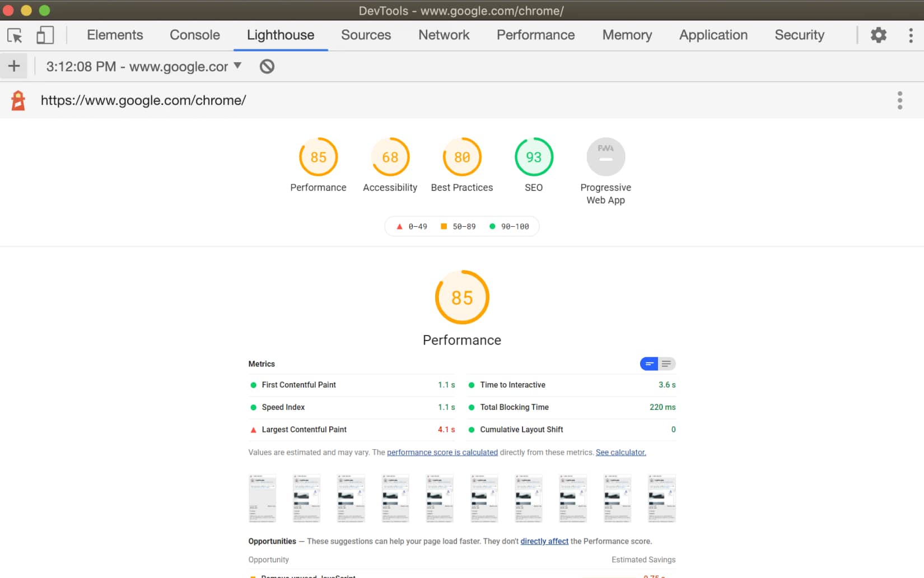Open the Memory panel
Viewport: 924px width, 578px height.
pyautogui.click(x=627, y=35)
